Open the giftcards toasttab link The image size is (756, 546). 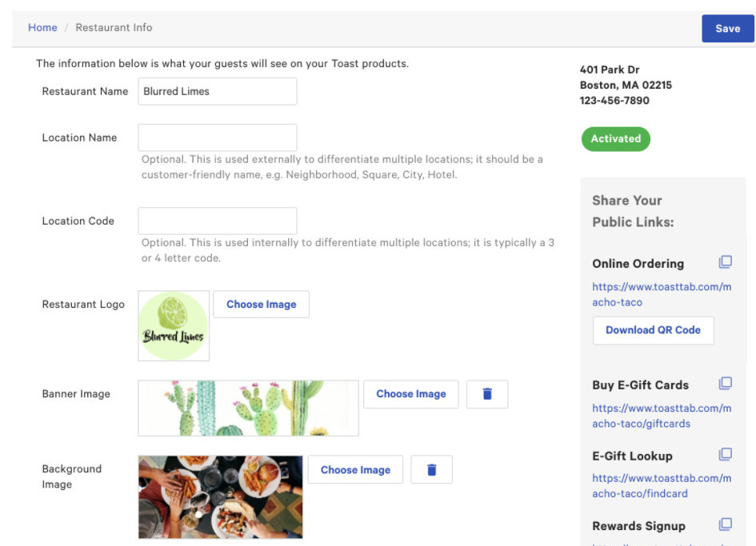[662, 416]
